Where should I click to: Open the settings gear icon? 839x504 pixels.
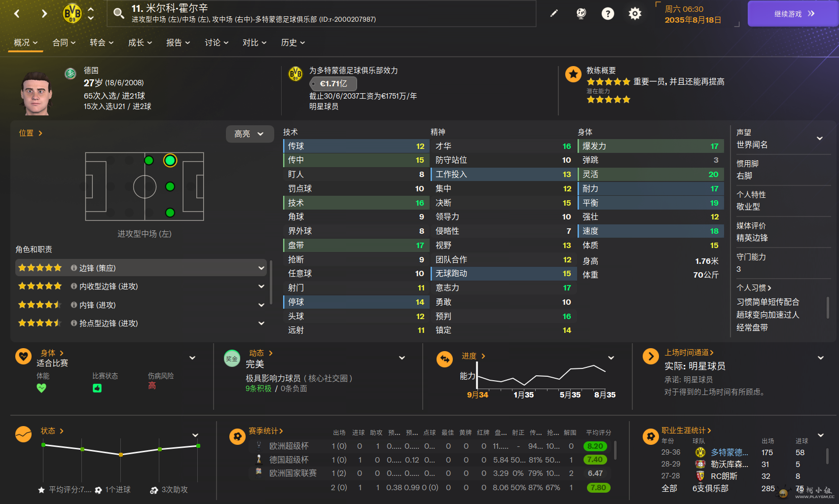635,13
